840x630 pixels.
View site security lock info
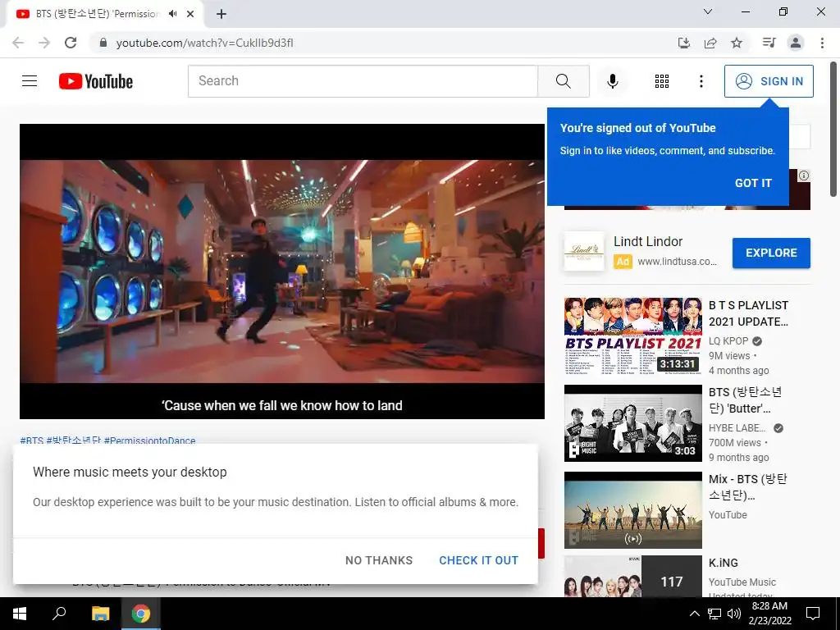[103, 43]
